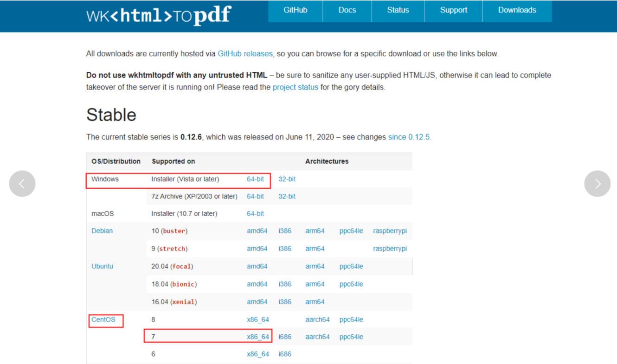Open the Debian distribution link

(102, 231)
